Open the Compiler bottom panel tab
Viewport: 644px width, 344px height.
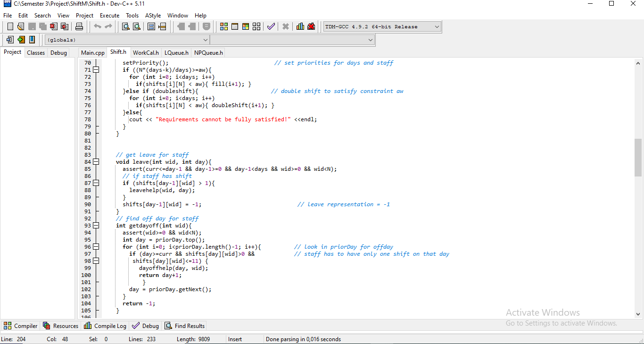tap(21, 326)
